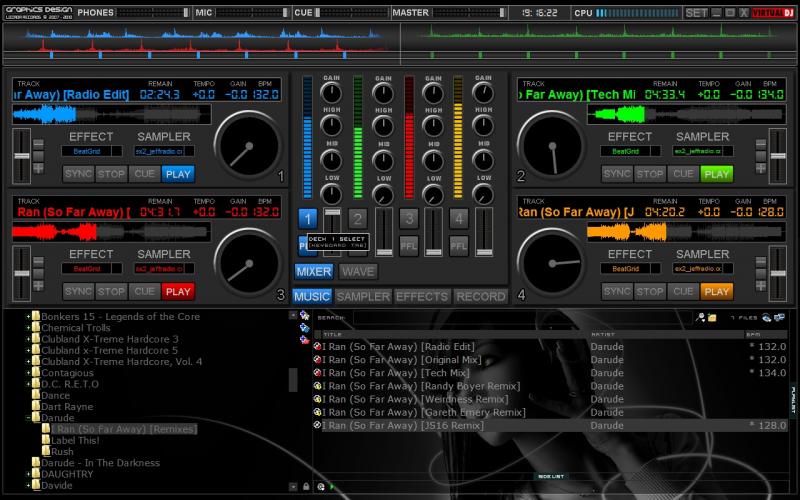Click the Dart Rayne folder icon
800x500 pixels.
click(36, 406)
